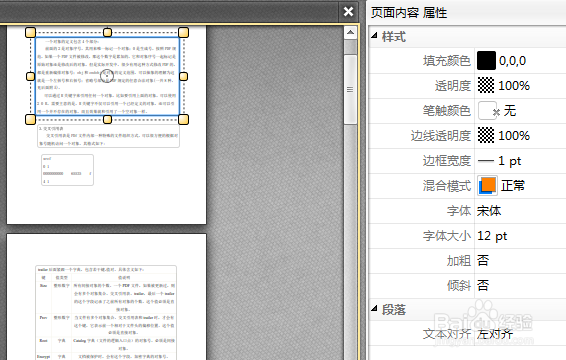Image resolution: width=566 pixels, height=360 pixels.
Task: Select the small xref code block on first page
Action: tap(68, 170)
